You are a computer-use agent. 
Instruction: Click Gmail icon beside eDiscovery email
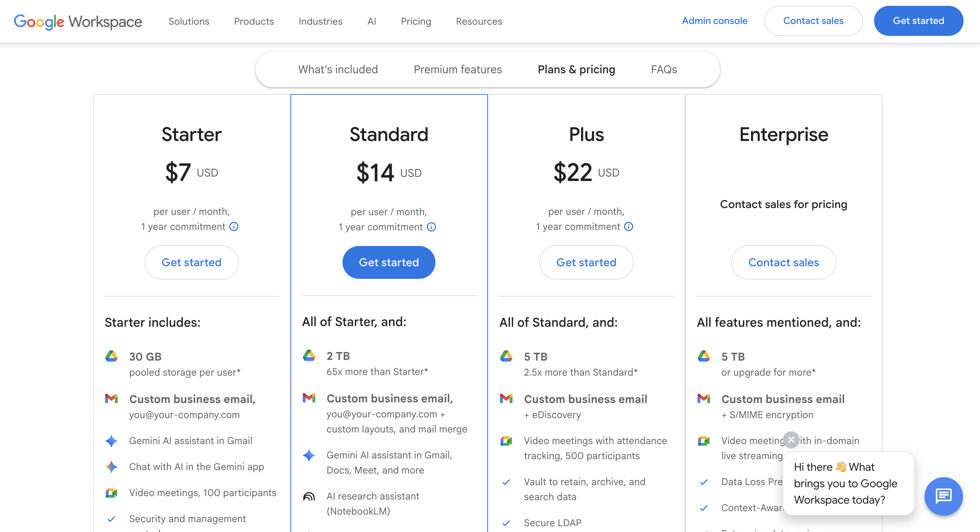point(506,399)
